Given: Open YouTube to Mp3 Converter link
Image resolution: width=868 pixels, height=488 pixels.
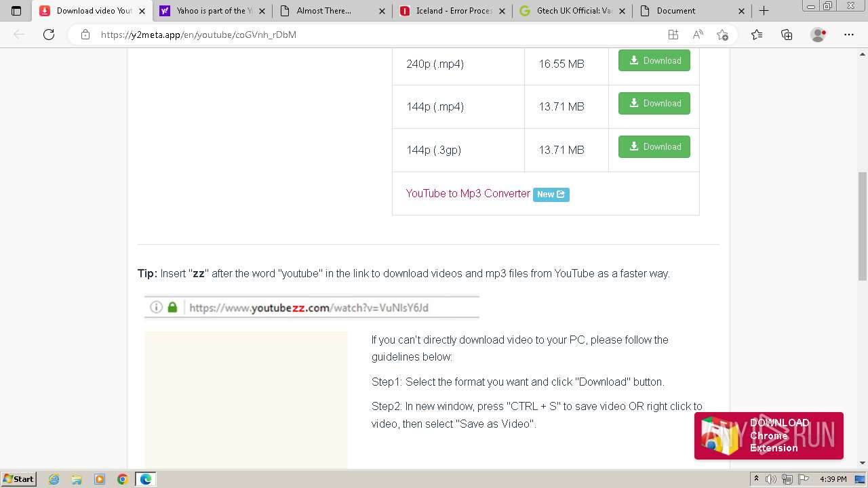Looking at the screenshot, I should [x=468, y=193].
